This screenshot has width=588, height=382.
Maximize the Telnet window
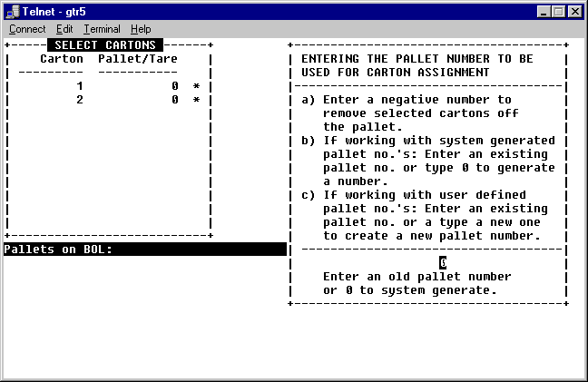pyautogui.click(x=558, y=11)
